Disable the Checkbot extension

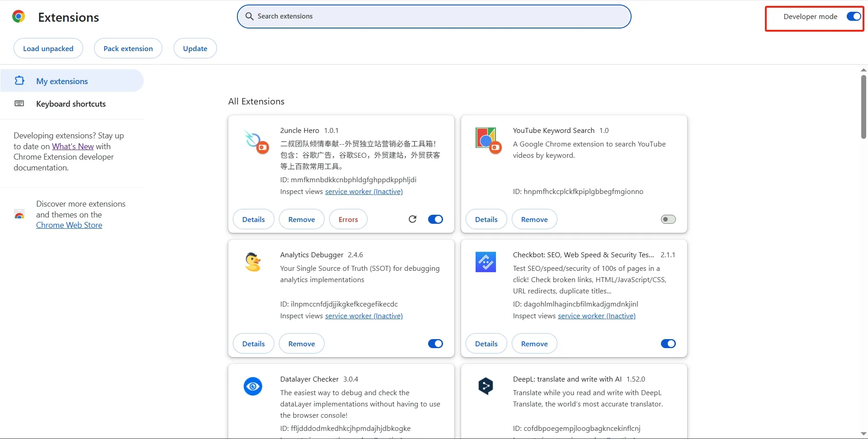668,344
